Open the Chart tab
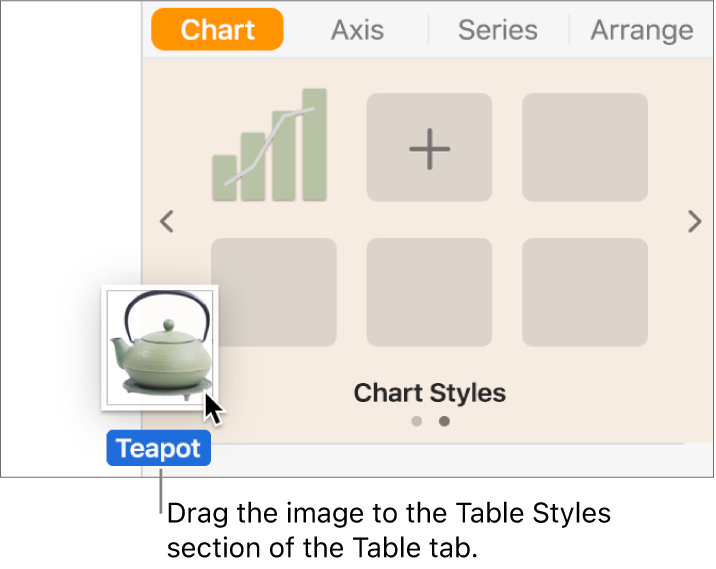This screenshot has width=716, height=569. coord(217,30)
